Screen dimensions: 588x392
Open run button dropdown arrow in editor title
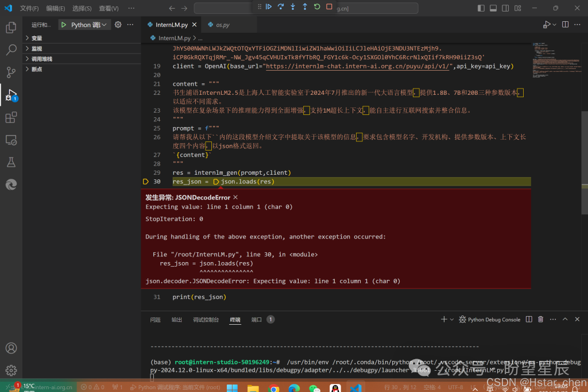(555, 25)
